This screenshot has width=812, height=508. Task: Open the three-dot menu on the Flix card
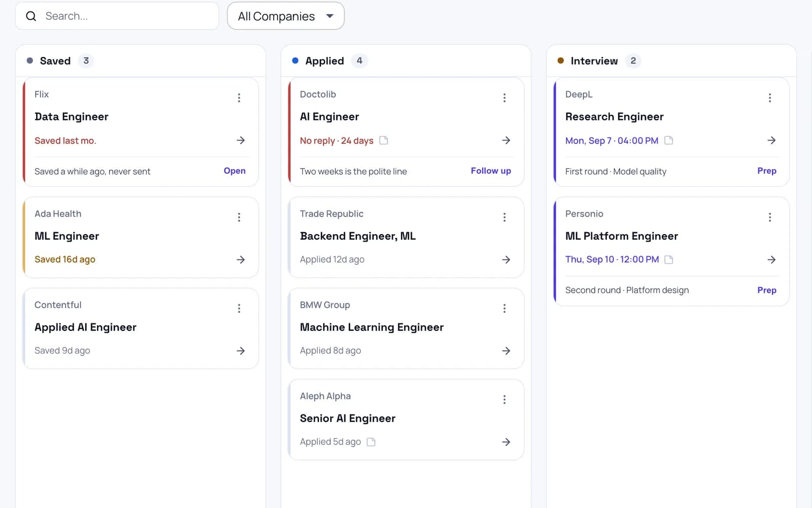point(239,98)
